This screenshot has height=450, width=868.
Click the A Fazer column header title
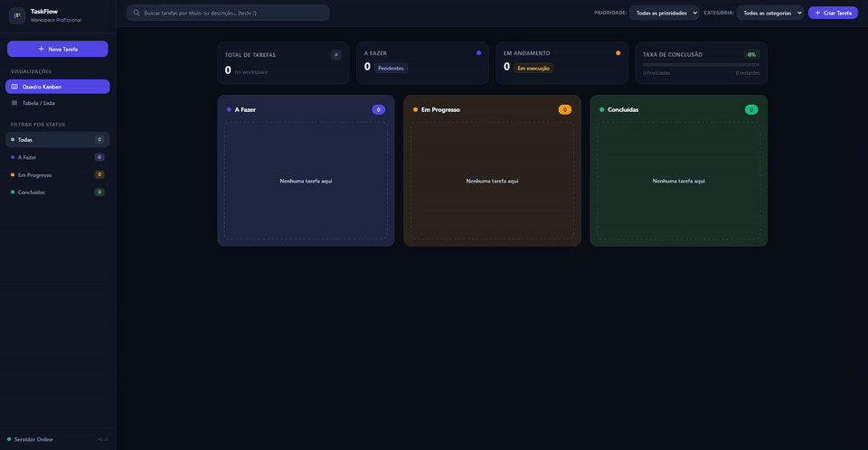click(x=245, y=109)
